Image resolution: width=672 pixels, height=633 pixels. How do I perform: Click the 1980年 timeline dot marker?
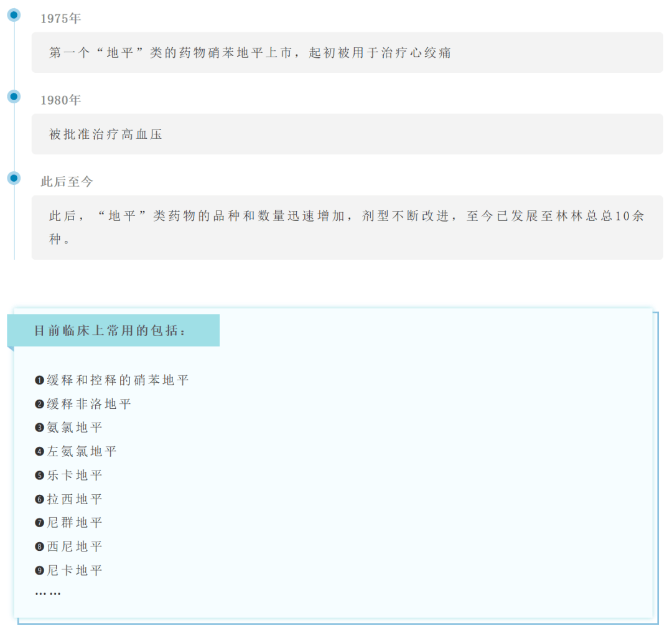tap(13, 96)
